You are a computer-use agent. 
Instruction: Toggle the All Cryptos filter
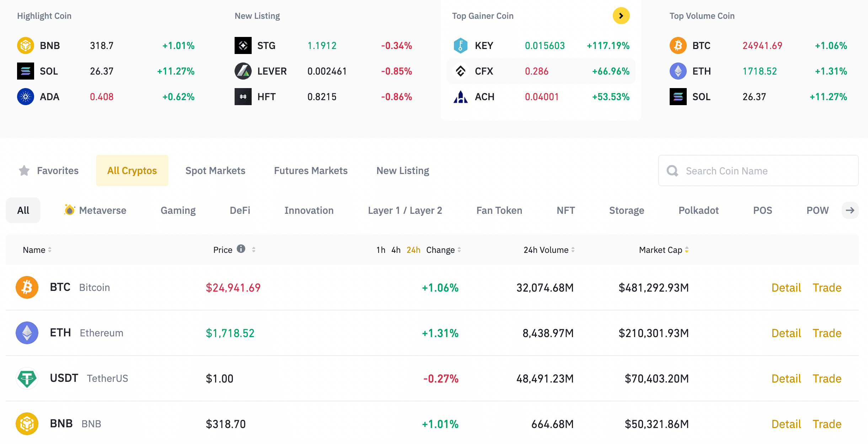(x=132, y=170)
